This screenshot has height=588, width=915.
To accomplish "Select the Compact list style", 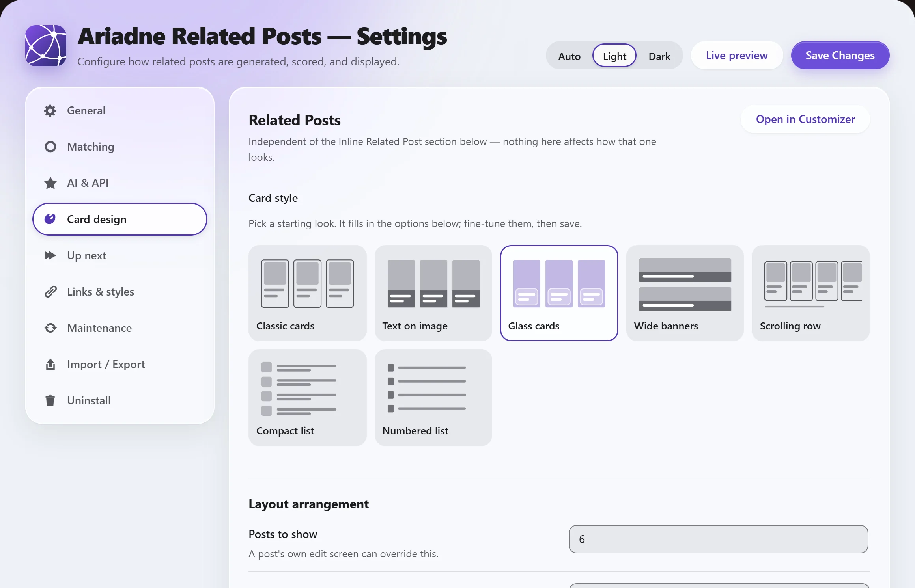I will click(x=307, y=398).
